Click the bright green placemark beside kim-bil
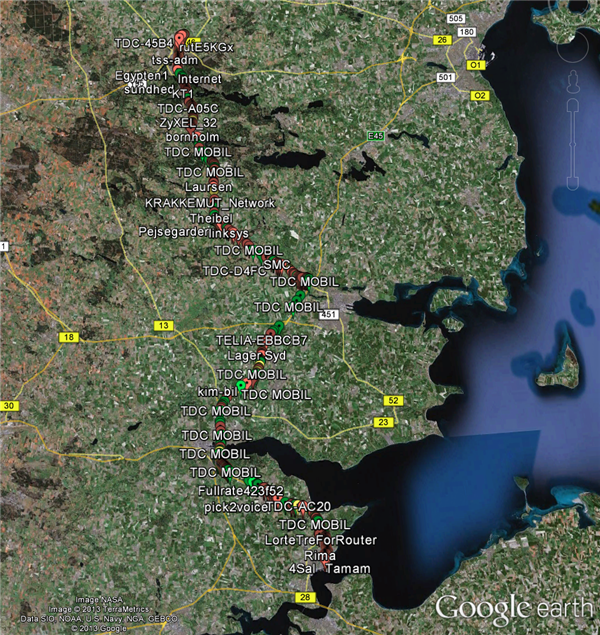Screen dimensions: 600x635 (x=241, y=385)
